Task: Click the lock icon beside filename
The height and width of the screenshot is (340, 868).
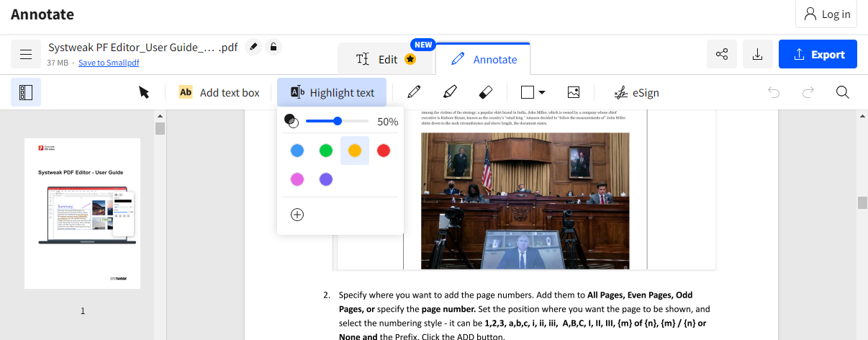Action: (273, 47)
